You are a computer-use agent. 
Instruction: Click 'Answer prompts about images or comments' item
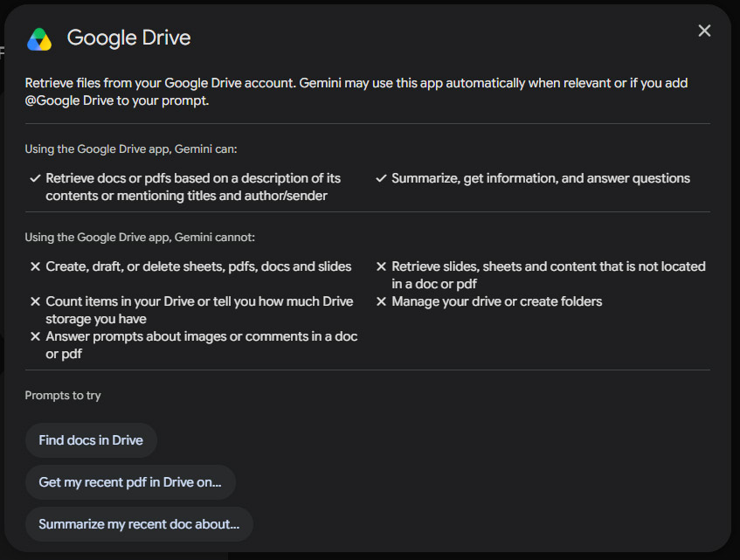click(202, 345)
